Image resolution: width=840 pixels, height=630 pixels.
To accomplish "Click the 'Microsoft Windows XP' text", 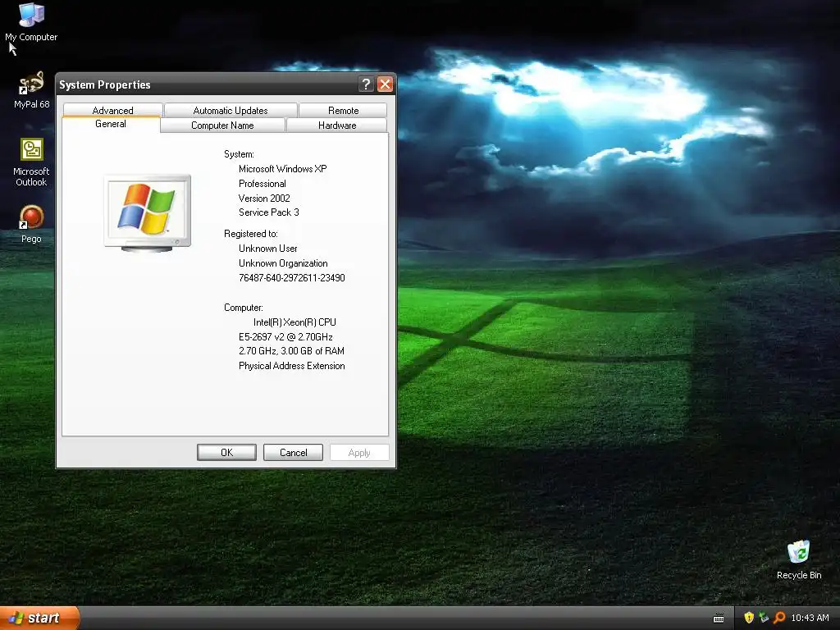I will point(282,169).
